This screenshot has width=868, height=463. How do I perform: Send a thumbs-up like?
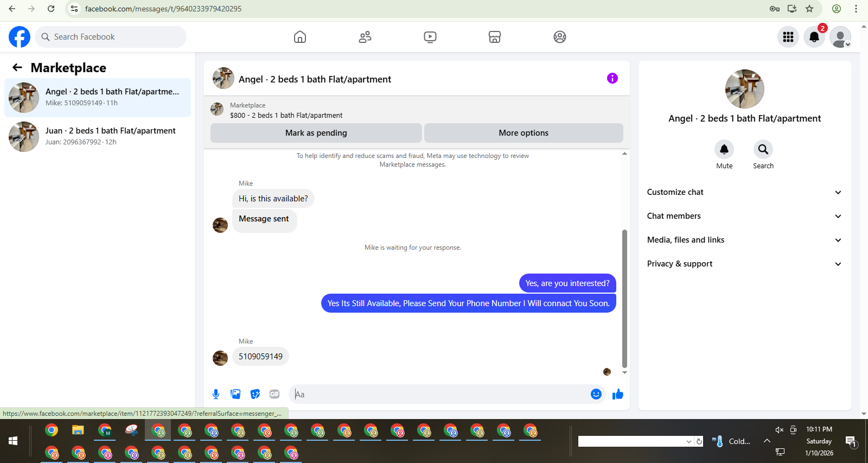(x=617, y=394)
